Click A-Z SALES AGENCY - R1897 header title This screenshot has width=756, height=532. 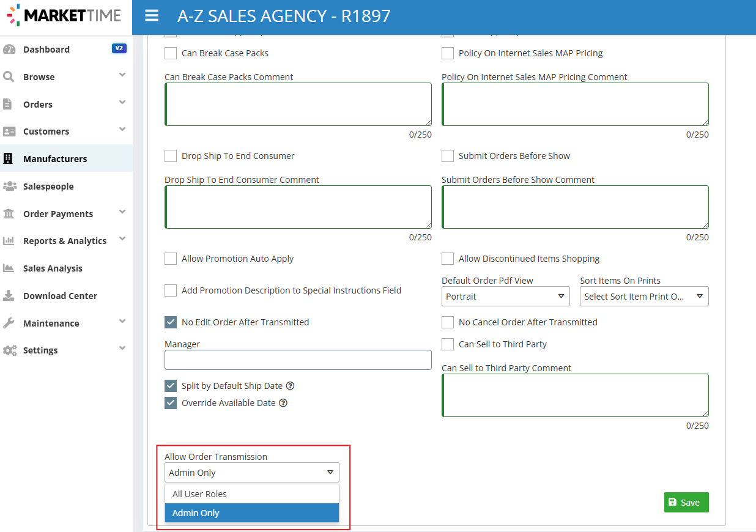click(x=284, y=16)
